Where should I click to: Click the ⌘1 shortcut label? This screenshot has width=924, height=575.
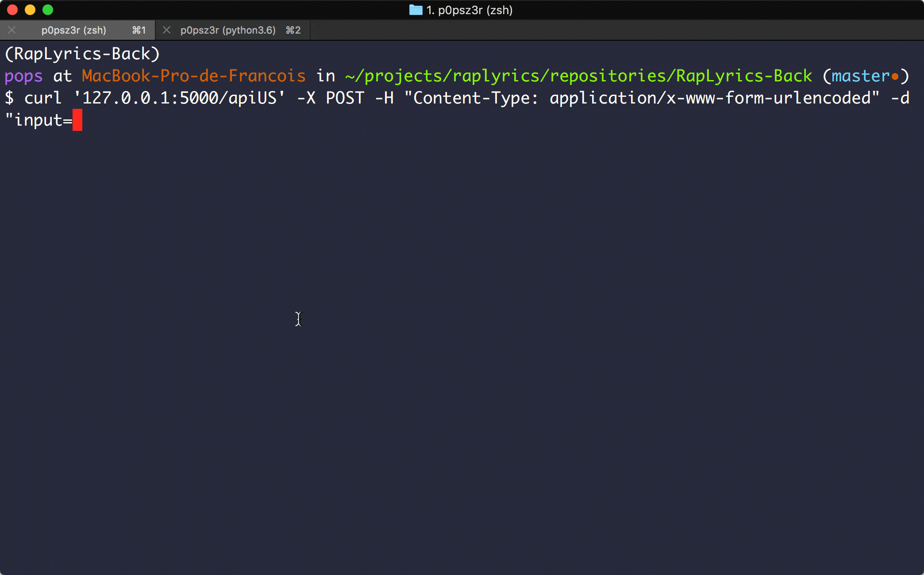[139, 30]
